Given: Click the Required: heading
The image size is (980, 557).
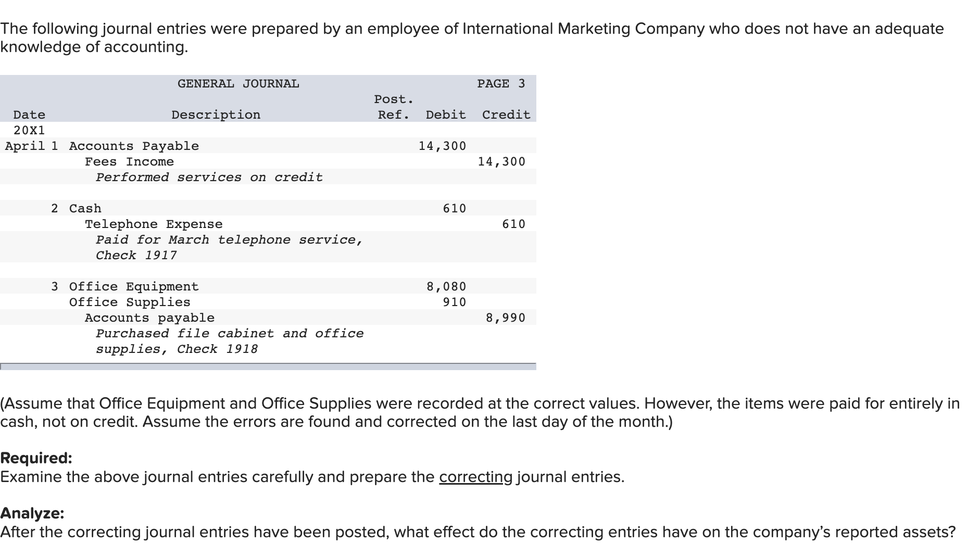Looking at the screenshot, I should [36, 458].
